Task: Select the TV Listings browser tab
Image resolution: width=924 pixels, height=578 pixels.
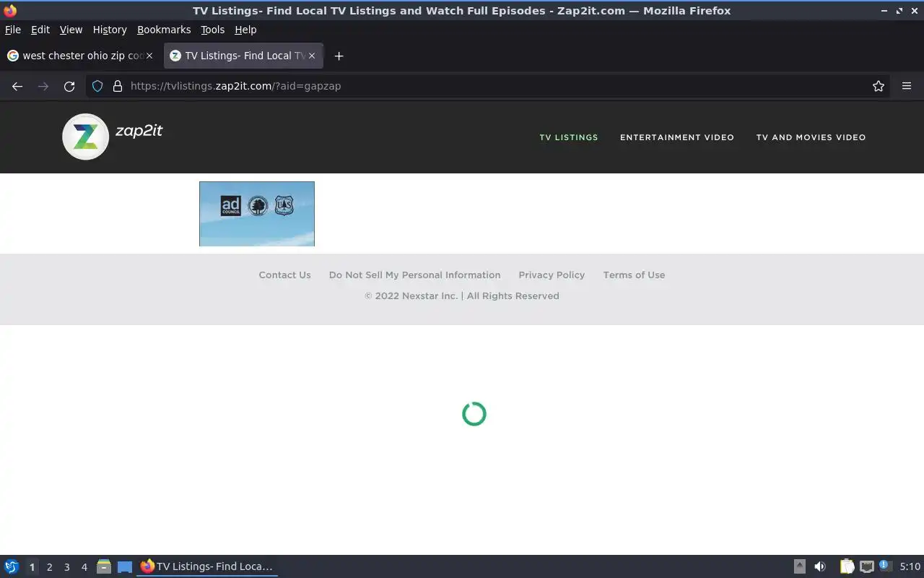Action: click(x=243, y=56)
